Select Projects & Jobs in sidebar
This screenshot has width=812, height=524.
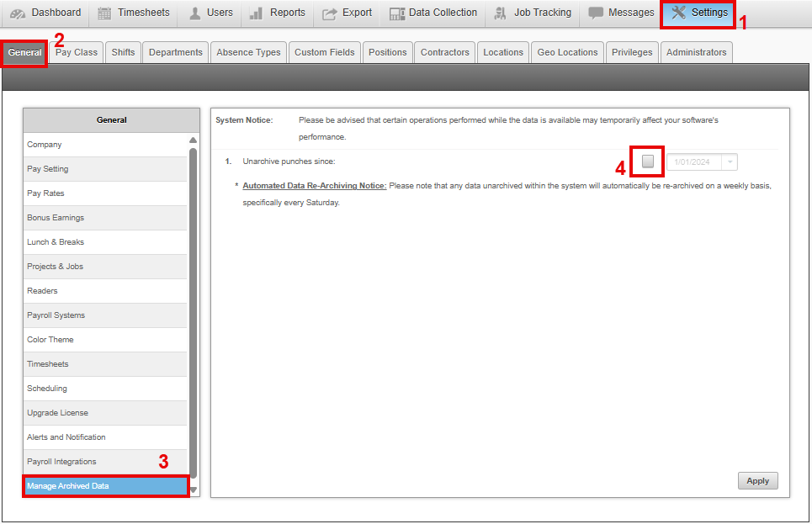105,266
